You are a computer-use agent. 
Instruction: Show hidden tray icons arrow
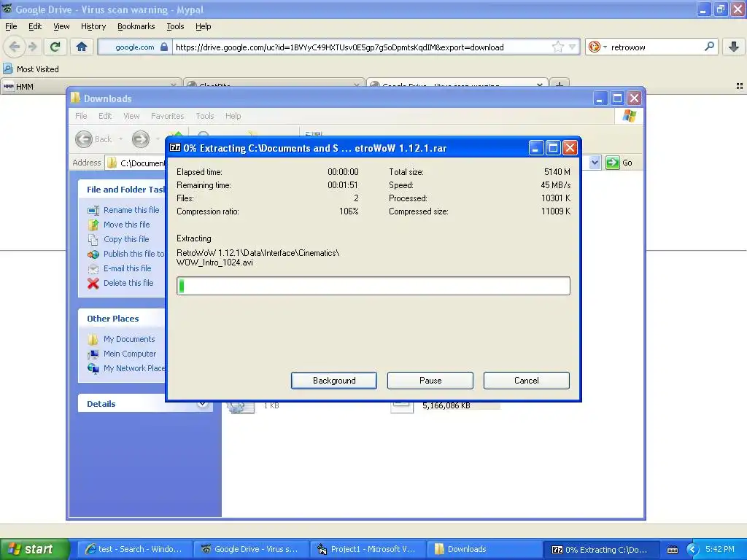coord(692,550)
